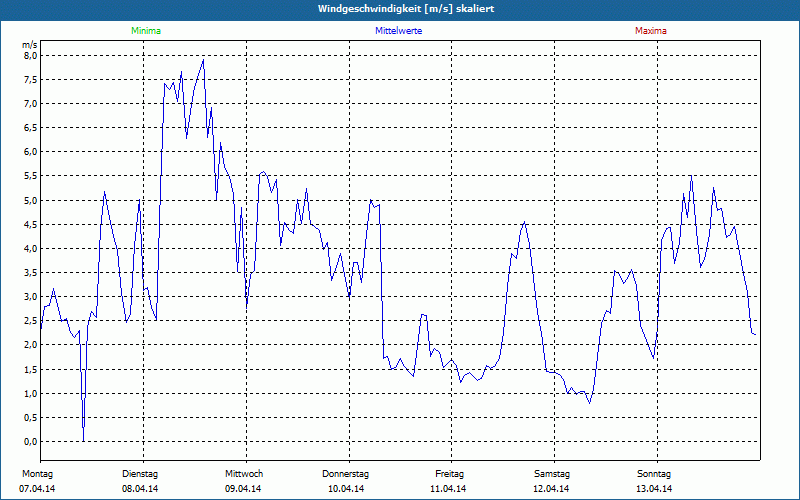Click the 6,5 y-axis value
Viewport: 800px width, 500px height.
point(31,128)
